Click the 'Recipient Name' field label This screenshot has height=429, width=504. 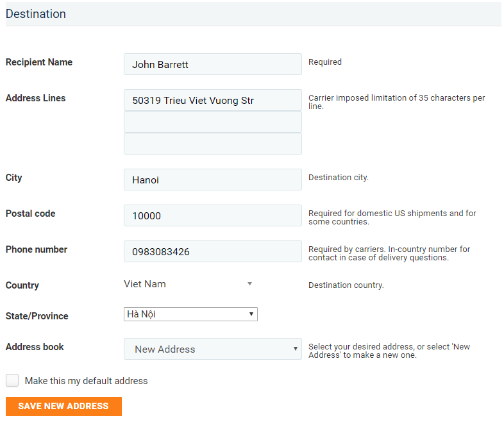coord(39,62)
